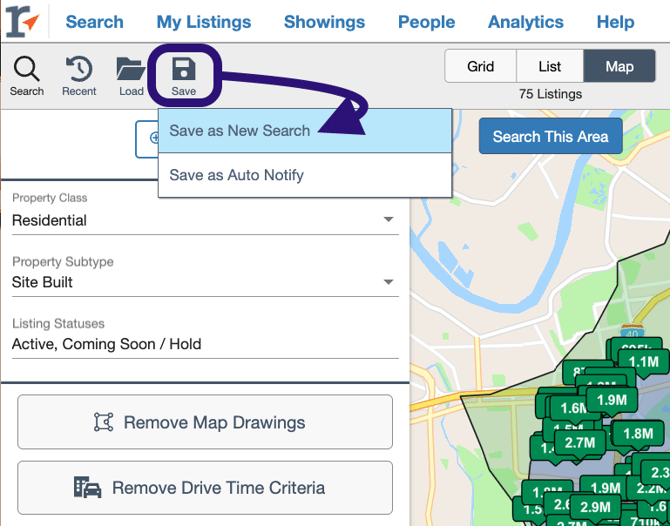Screen dimensions: 670x526
Task: Click Remove Drive Time Criteria button
Action: tap(205, 488)
